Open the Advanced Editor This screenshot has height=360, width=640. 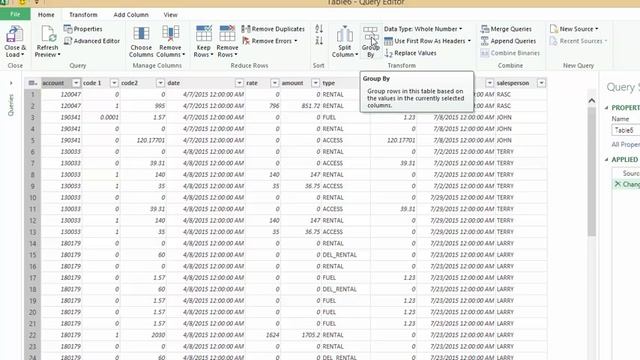coord(92,41)
